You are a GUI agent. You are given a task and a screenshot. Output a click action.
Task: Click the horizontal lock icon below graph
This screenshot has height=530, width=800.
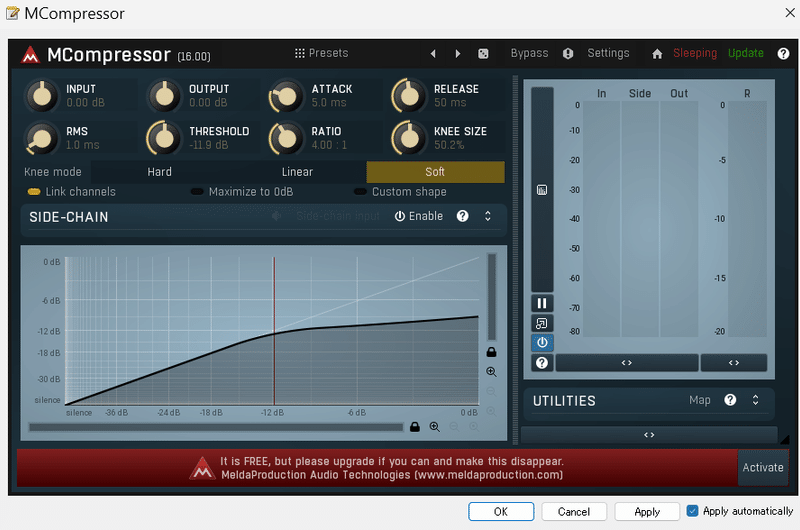tap(415, 427)
